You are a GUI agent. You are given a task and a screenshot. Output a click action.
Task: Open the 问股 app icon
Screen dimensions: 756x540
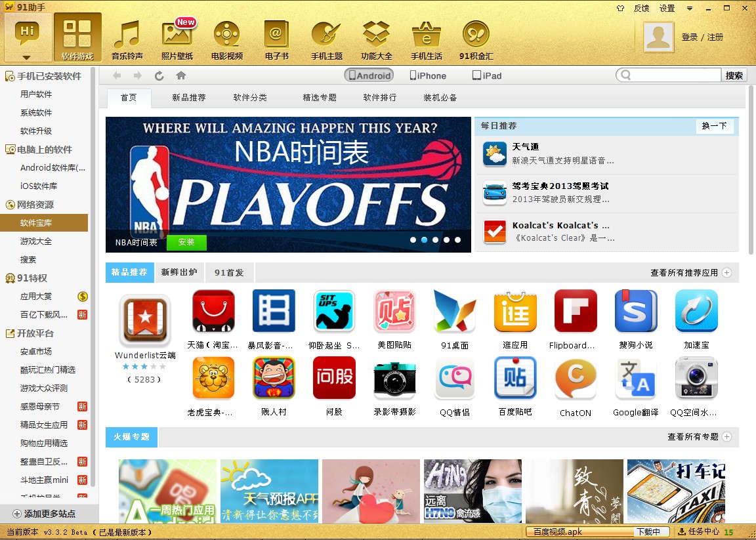click(334, 378)
